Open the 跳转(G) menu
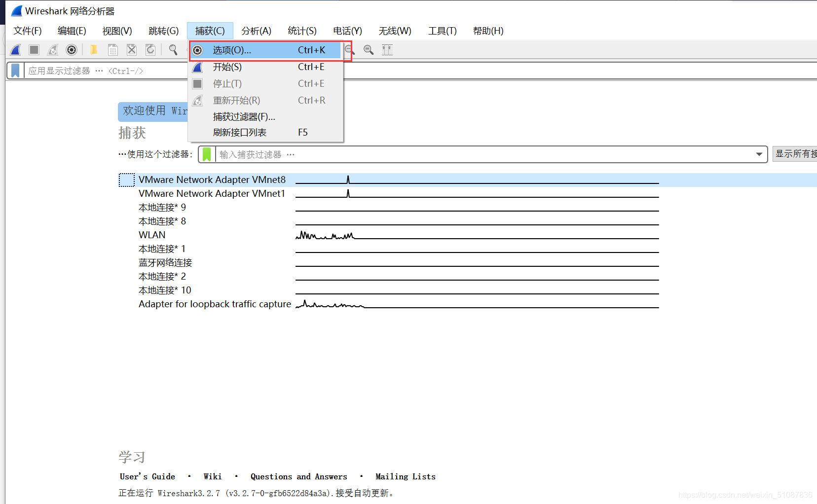Screen dimensions: 817x504 pos(164,31)
